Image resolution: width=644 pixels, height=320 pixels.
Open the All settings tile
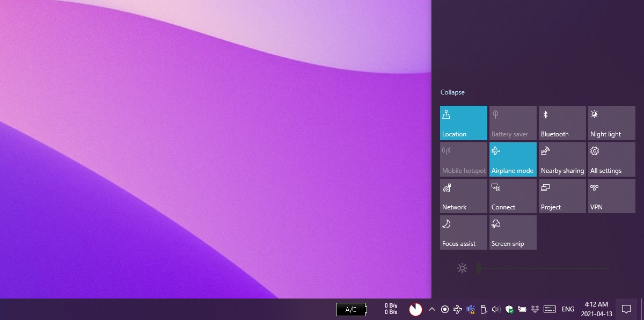612,159
